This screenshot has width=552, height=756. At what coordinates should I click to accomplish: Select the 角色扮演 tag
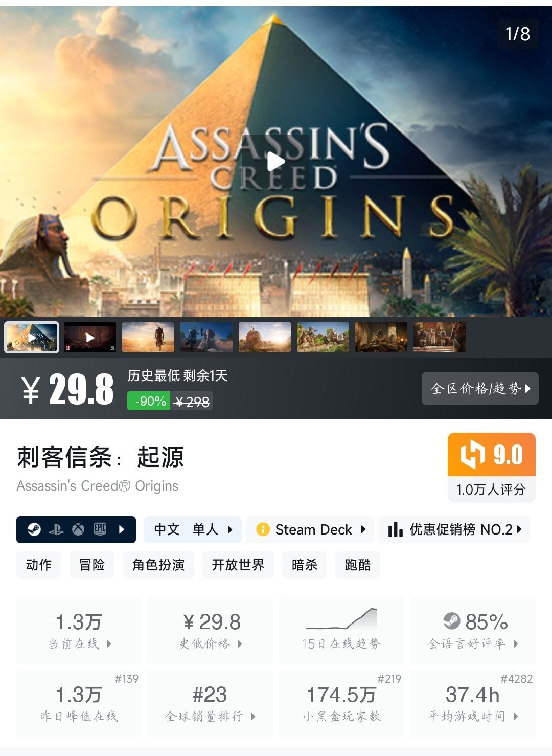point(158,565)
